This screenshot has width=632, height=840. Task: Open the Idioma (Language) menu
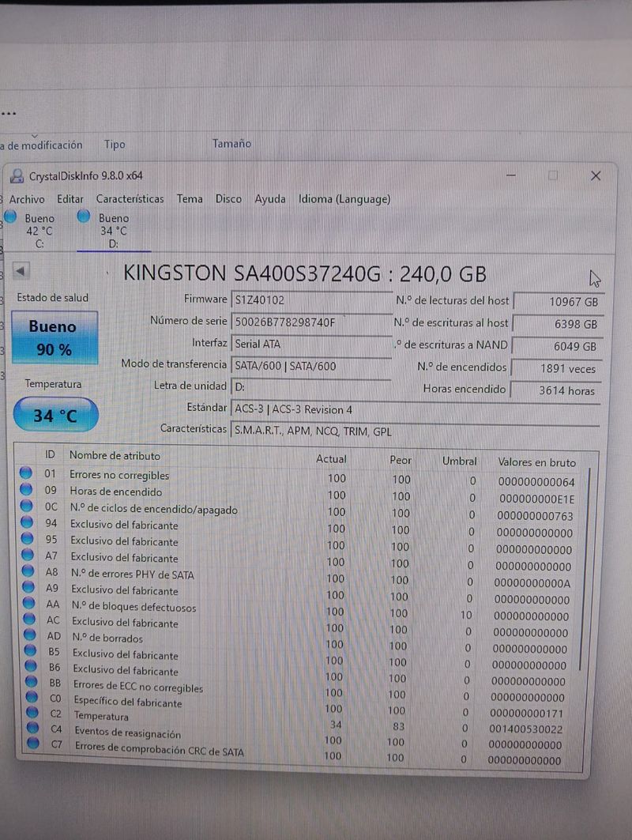(x=344, y=199)
